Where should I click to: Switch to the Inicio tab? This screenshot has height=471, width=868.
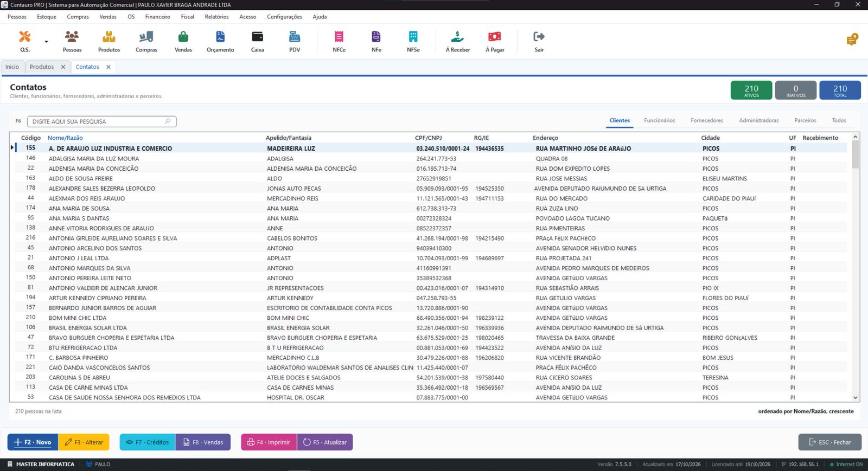[x=12, y=67]
